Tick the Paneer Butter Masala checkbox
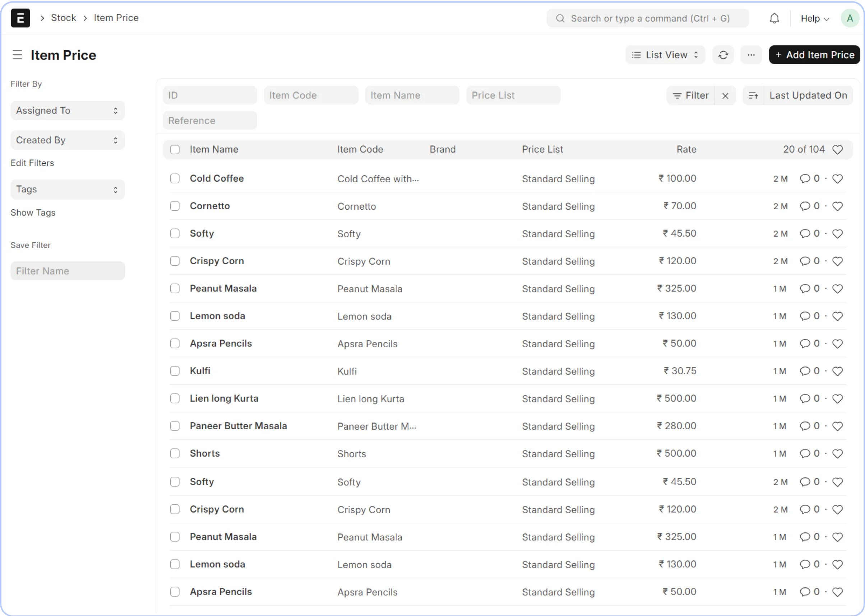The height and width of the screenshot is (616, 865). click(175, 426)
